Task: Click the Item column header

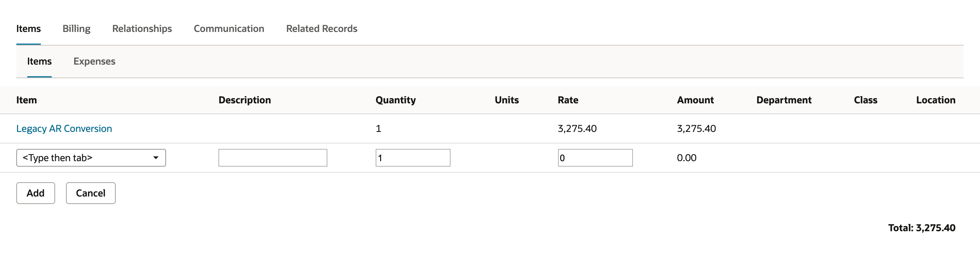Action: 27,100
